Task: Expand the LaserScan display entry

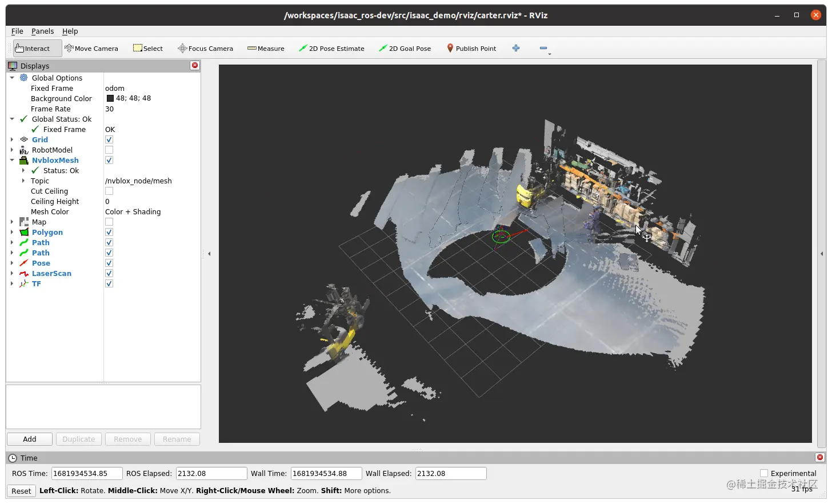Action: tap(12, 273)
